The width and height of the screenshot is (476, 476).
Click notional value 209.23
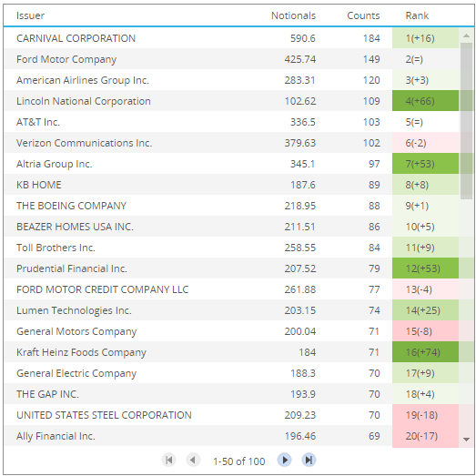click(300, 415)
